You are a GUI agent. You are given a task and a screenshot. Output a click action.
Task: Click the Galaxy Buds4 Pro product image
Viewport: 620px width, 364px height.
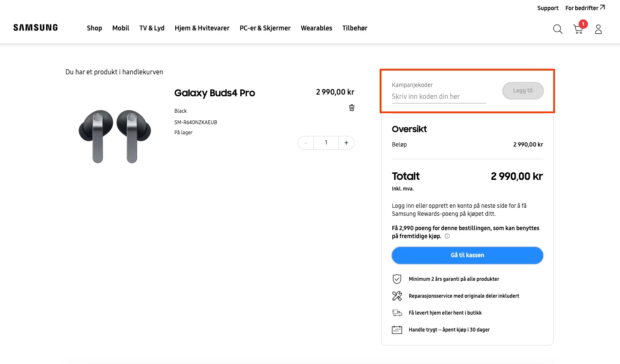tap(115, 136)
